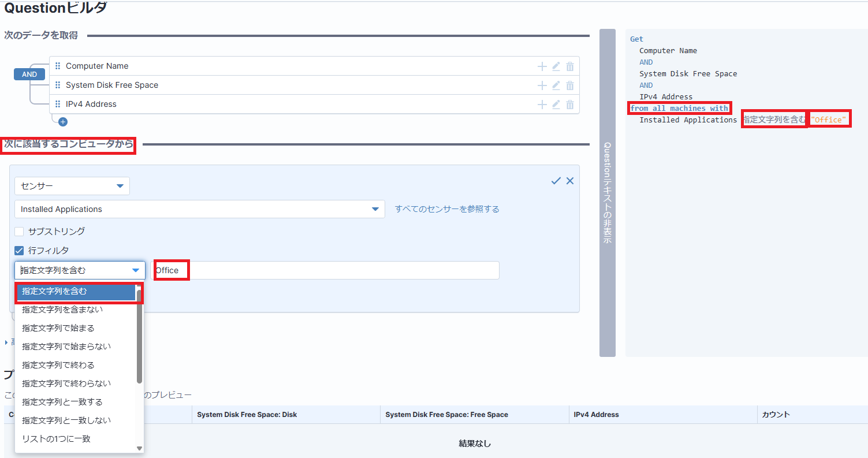Click "Office" string in question text panel
The image size is (868, 458).
(829, 120)
